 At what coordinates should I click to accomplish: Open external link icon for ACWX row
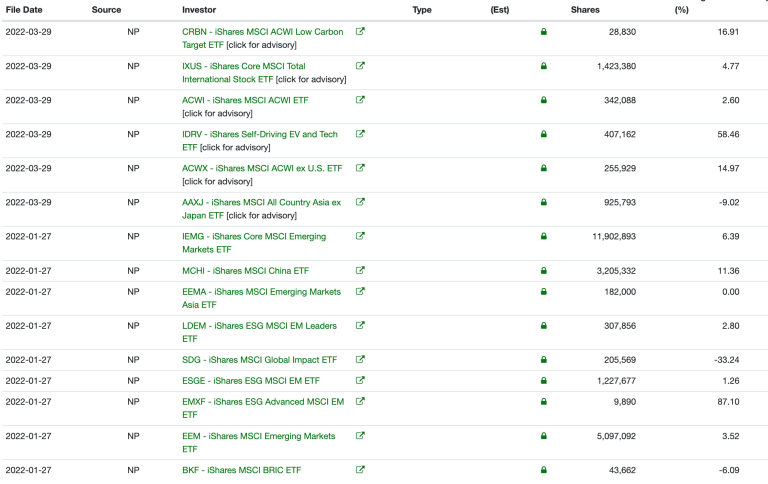point(360,168)
